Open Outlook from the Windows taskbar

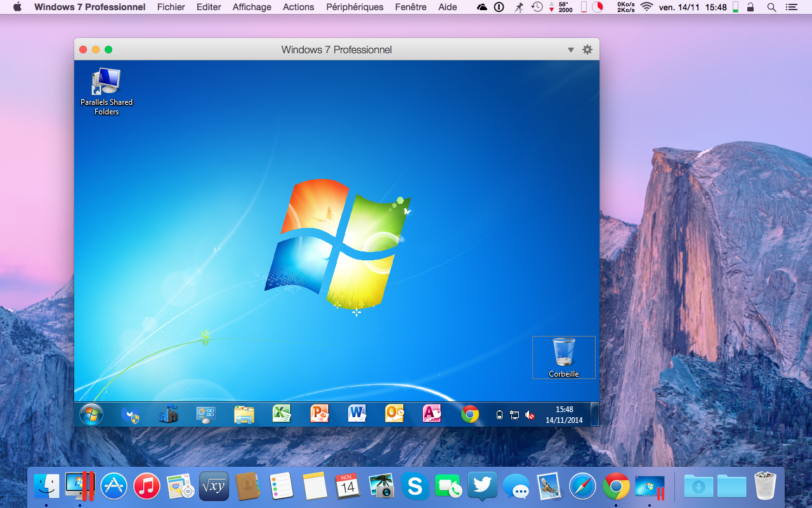[x=395, y=414]
